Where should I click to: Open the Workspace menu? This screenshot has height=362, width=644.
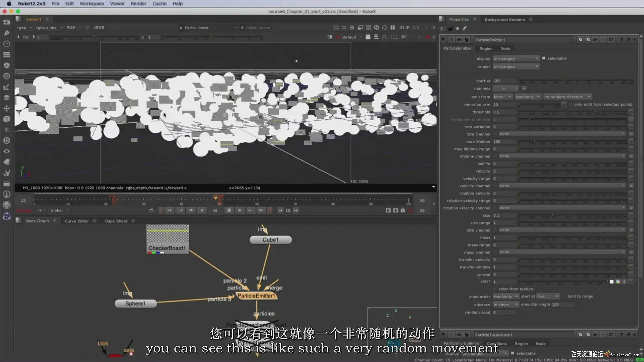click(92, 4)
